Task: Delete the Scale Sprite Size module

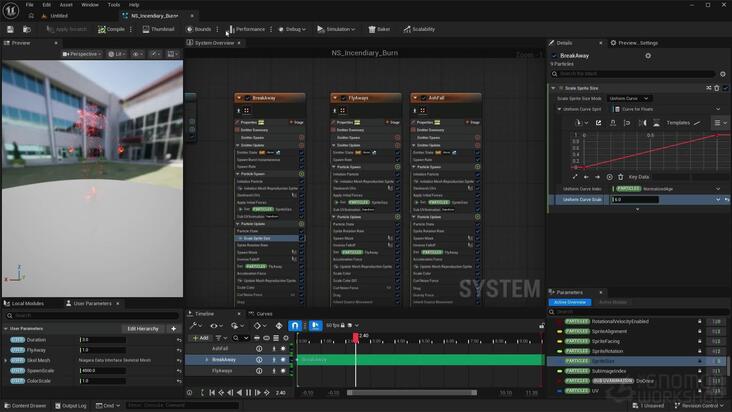Action: pos(717,88)
